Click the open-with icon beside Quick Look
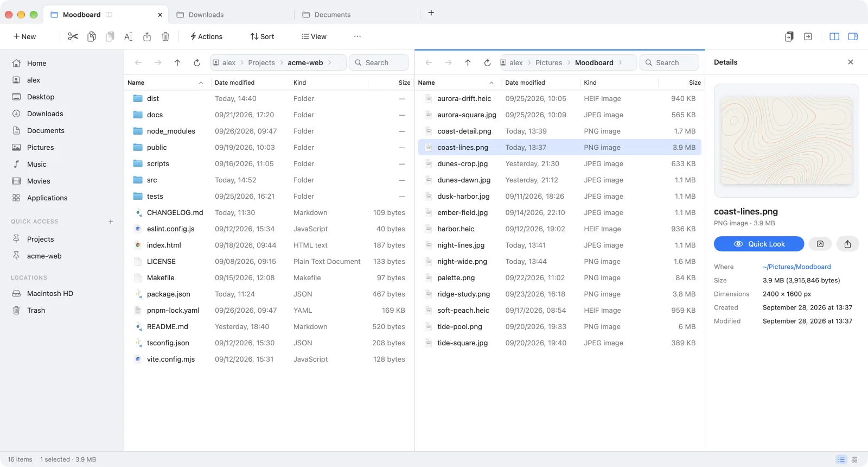Viewport: 868px width, 467px height. [x=820, y=244]
